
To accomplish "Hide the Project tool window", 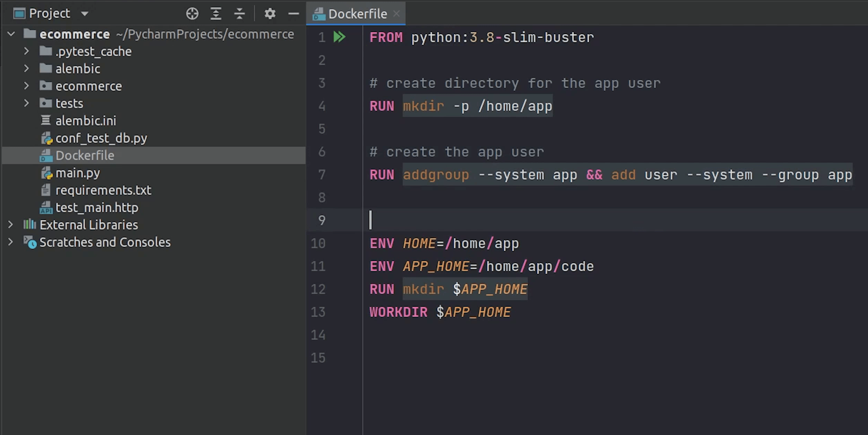I will coord(293,14).
